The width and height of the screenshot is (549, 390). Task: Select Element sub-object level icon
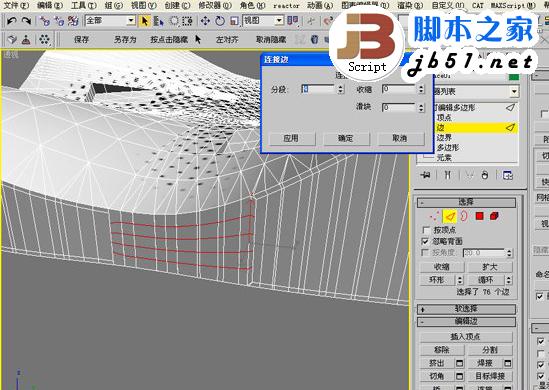point(494,216)
